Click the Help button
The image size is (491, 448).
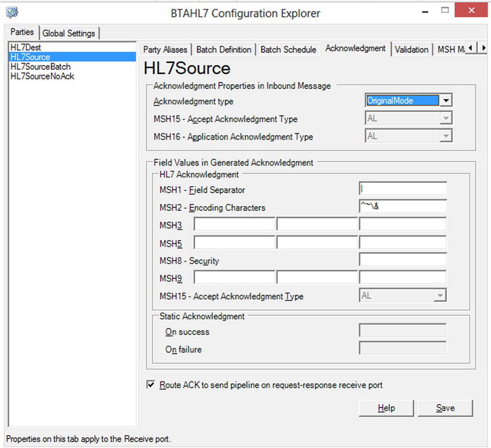[386, 408]
